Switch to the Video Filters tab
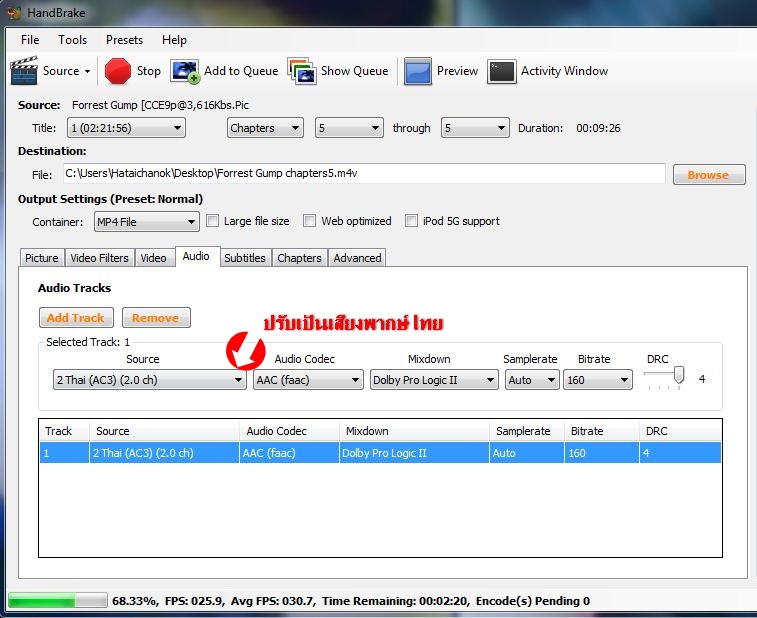This screenshot has width=757, height=618. pyautogui.click(x=99, y=258)
